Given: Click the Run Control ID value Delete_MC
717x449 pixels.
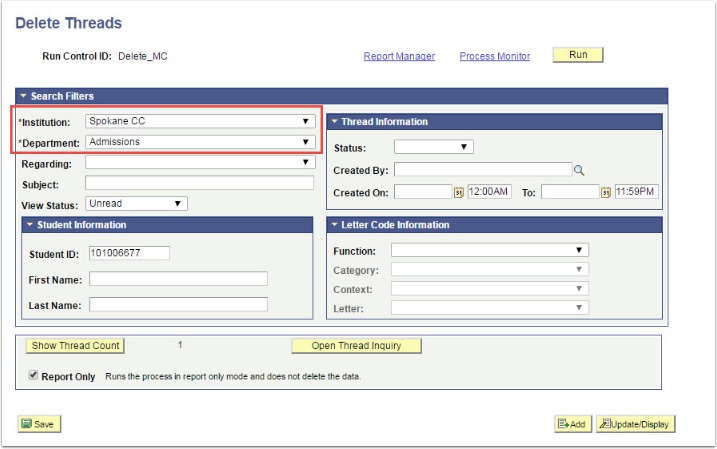Looking at the screenshot, I should (143, 56).
